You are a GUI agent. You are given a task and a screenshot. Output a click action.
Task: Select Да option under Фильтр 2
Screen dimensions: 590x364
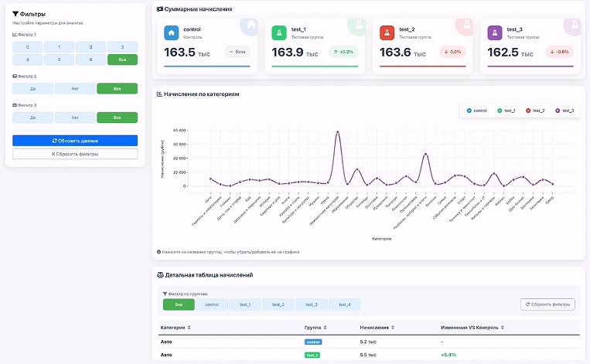click(32, 89)
